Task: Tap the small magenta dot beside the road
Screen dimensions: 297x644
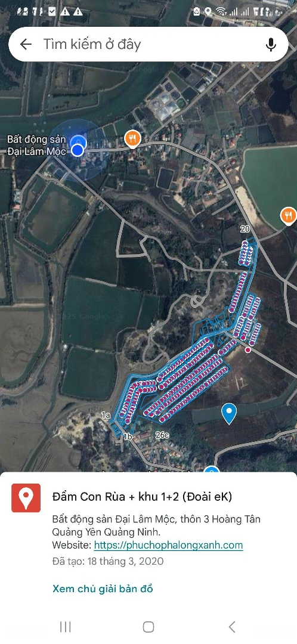Action: 247,350
